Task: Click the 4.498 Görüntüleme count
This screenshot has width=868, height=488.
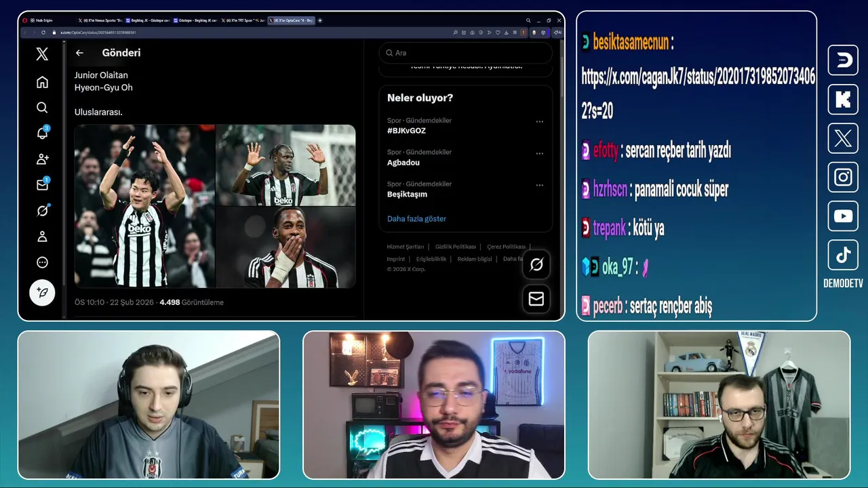Action: 191,302
